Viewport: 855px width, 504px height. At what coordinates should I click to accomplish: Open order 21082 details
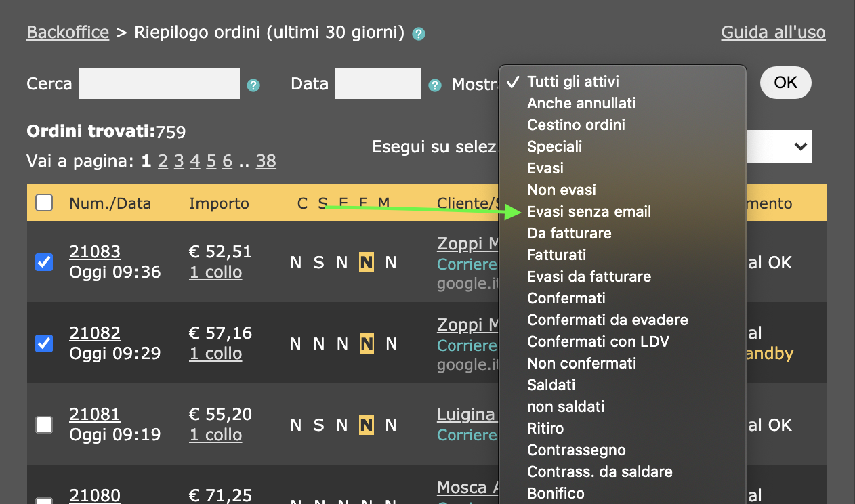[95, 333]
